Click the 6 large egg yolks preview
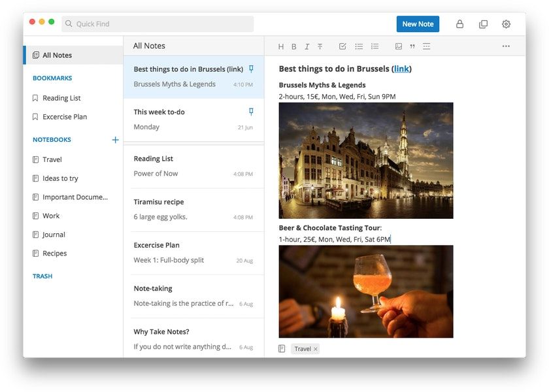This screenshot has height=392, width=549. pos(160,217)
